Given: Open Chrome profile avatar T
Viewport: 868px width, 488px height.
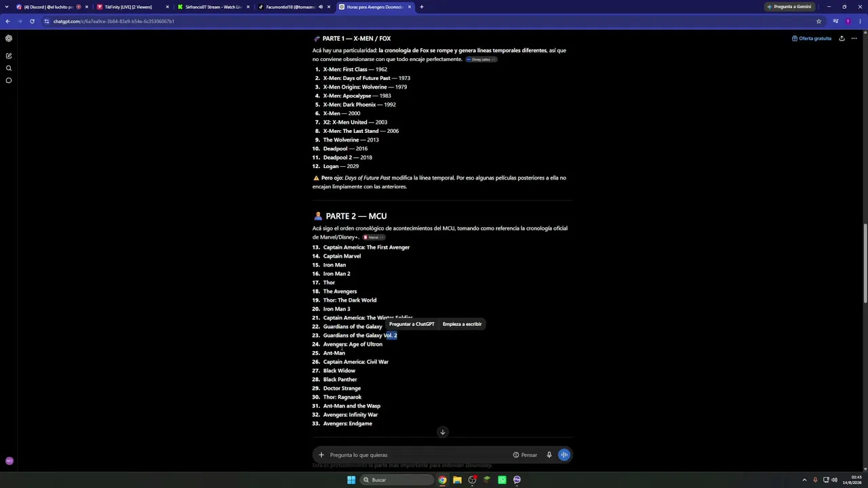Looking at the screenshot, I should tap(848, 21).
